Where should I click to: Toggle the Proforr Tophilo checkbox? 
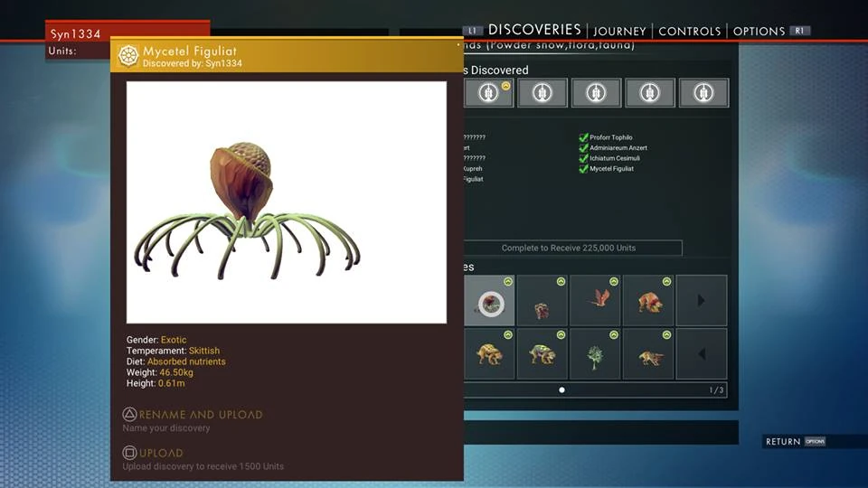point(583,137)
